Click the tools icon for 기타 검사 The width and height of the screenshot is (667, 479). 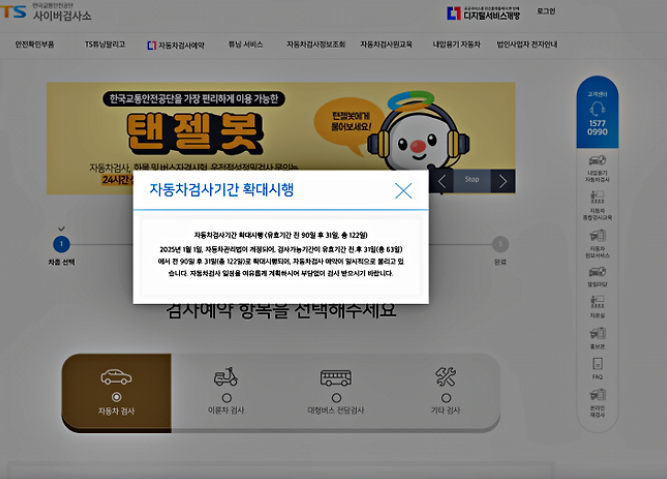tap(446, 377)
